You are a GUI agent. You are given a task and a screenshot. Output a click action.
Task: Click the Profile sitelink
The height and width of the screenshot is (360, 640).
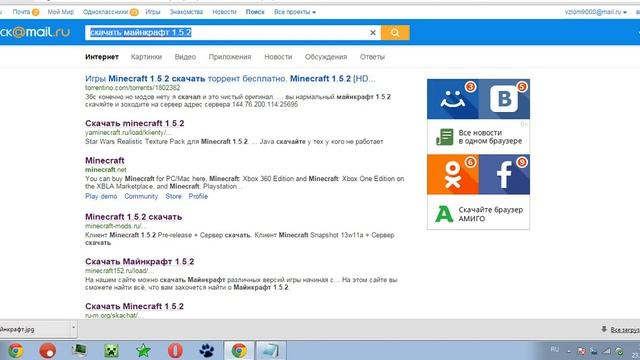(198, 196)
